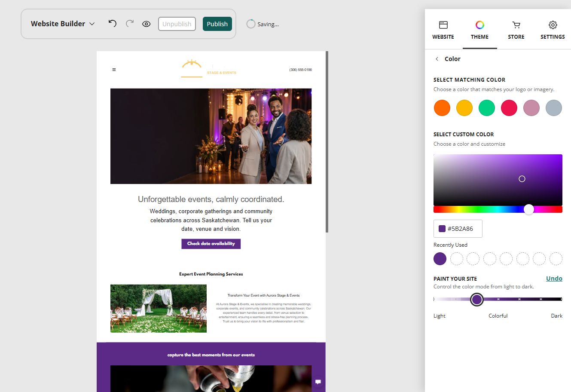This screenshot has height=392, width=571.
Task: Select the red-pink matching color swatch
Action: pos(509,108)
